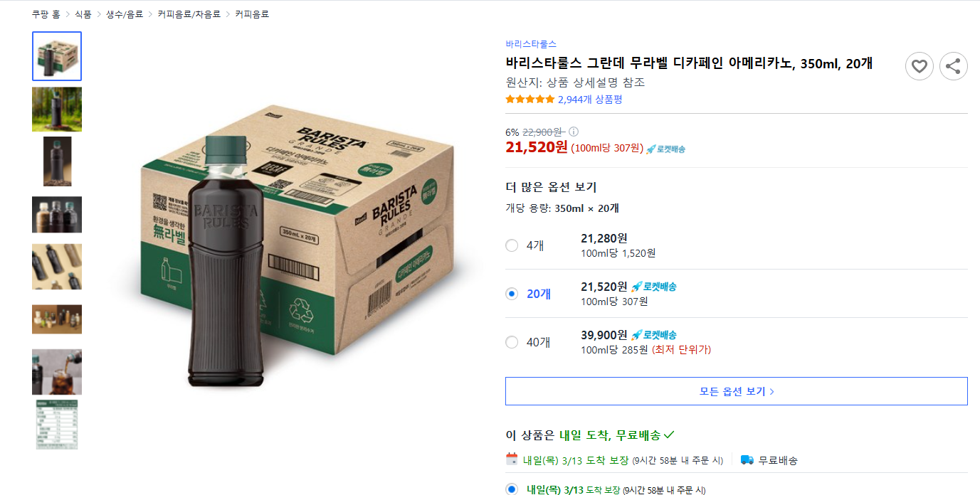Click the green free-shipping checkmark
The width and height of the screenshot is (980, 495).
669,435
